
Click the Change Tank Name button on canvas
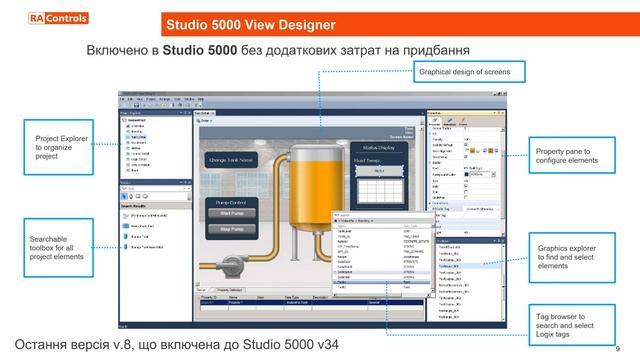[231, 160]
